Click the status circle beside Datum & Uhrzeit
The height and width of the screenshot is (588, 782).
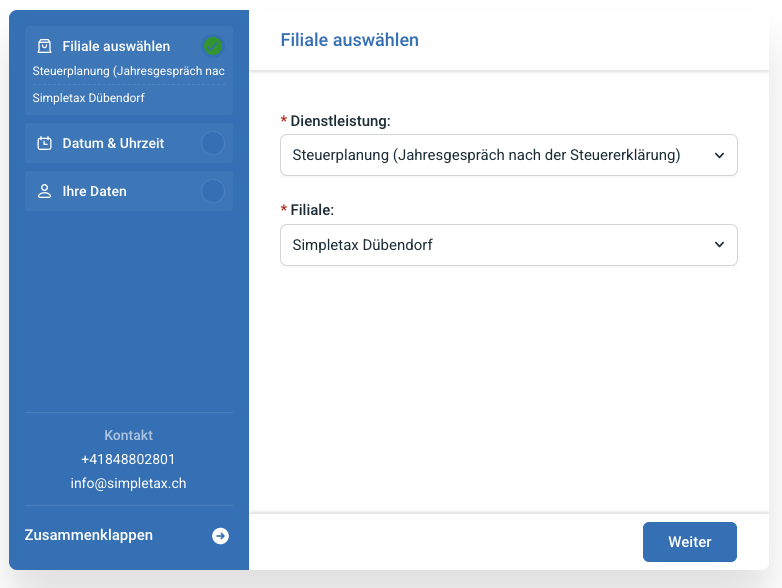point(213,143)
